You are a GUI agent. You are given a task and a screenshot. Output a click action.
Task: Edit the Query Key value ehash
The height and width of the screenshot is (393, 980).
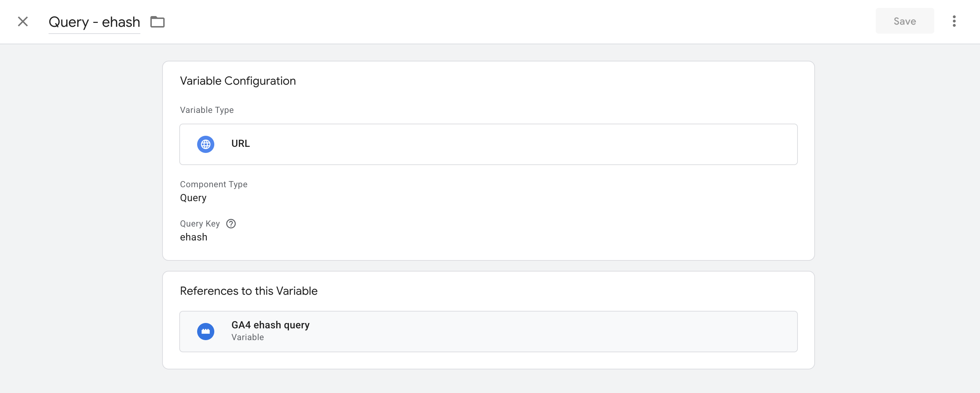point(193,237)
